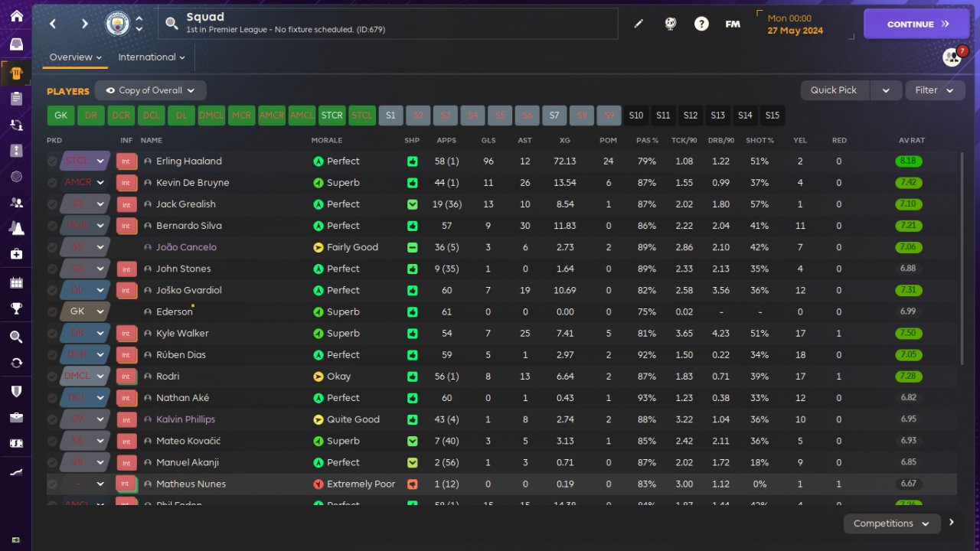Click the pencil edit icon in the top bar
Viewport: 980px width, 551px height.
[639, 24]
